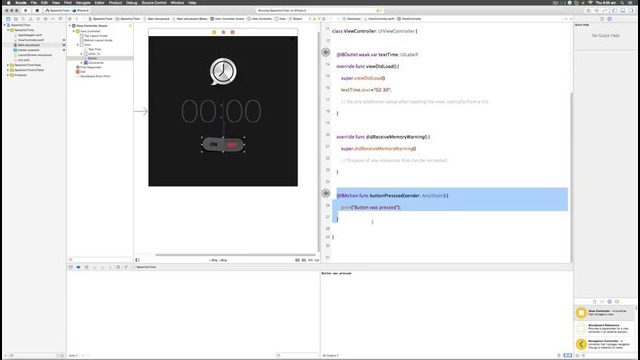
Task: Click the issue warning indicator in toolbar
Action: (x=378, y=11)
